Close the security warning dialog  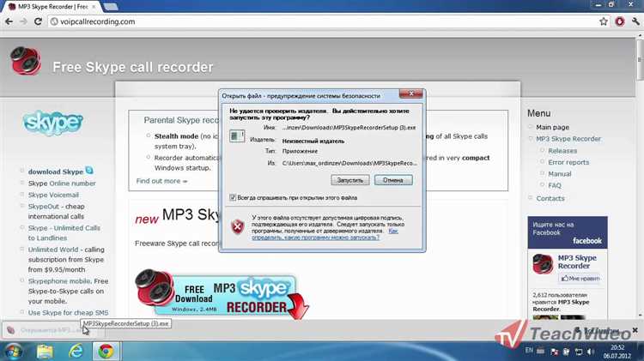[410, 94]
